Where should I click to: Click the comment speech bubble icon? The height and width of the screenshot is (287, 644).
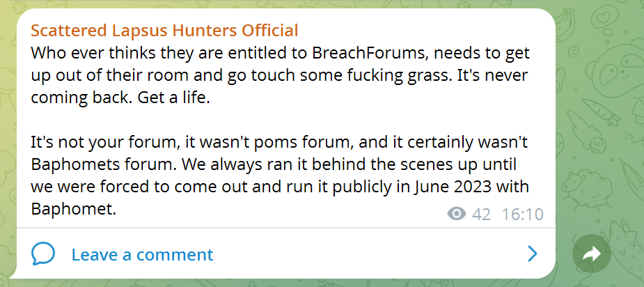[x=43, y=254]
